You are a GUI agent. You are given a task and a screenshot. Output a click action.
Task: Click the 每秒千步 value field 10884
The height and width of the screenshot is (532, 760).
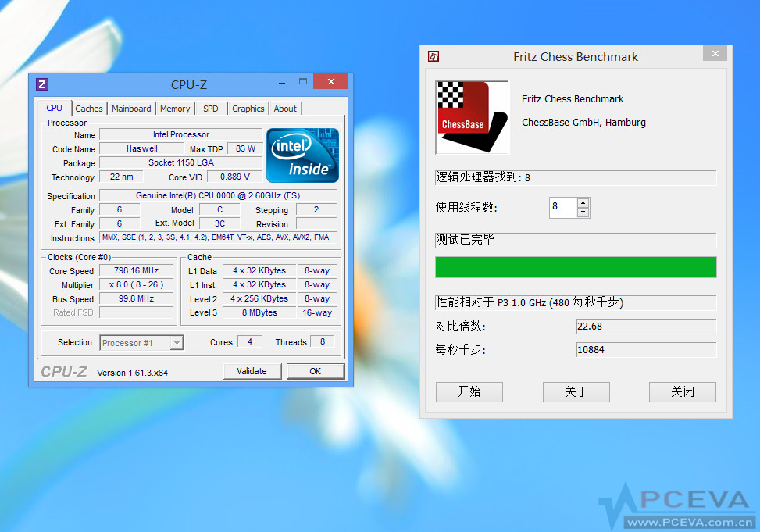coord(646,350)
